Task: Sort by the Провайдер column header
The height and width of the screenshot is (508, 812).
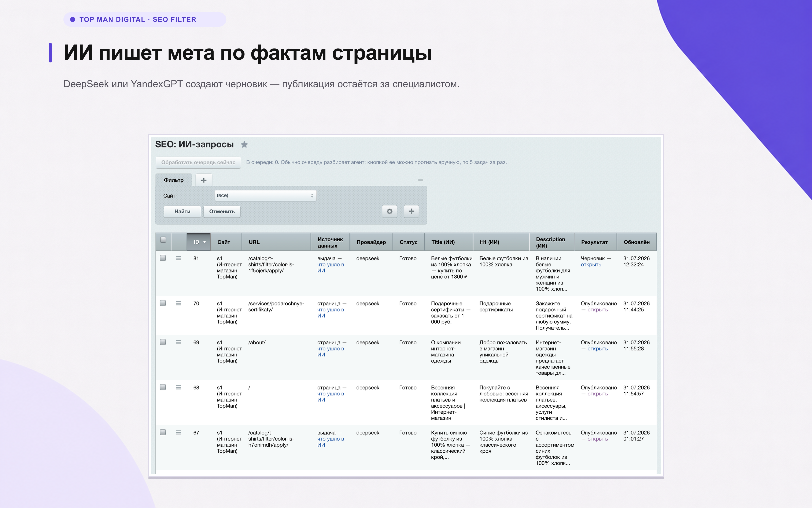Action: pyautogui.click(x=372, y=242)
